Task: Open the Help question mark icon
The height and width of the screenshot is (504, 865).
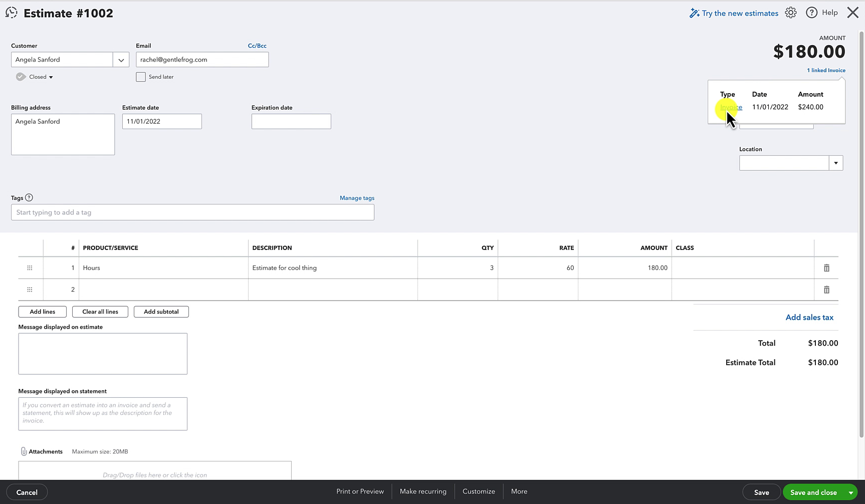Action: [x=812, y=13]
